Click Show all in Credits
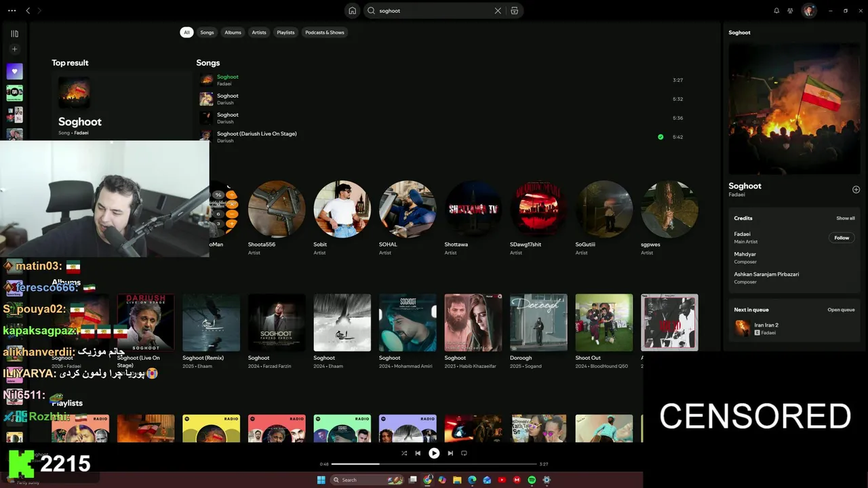868x488 pixels. tap(846, 218)
